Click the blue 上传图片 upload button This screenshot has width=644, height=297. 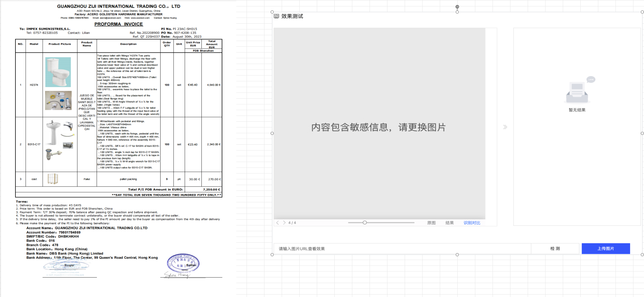point(606,248)
